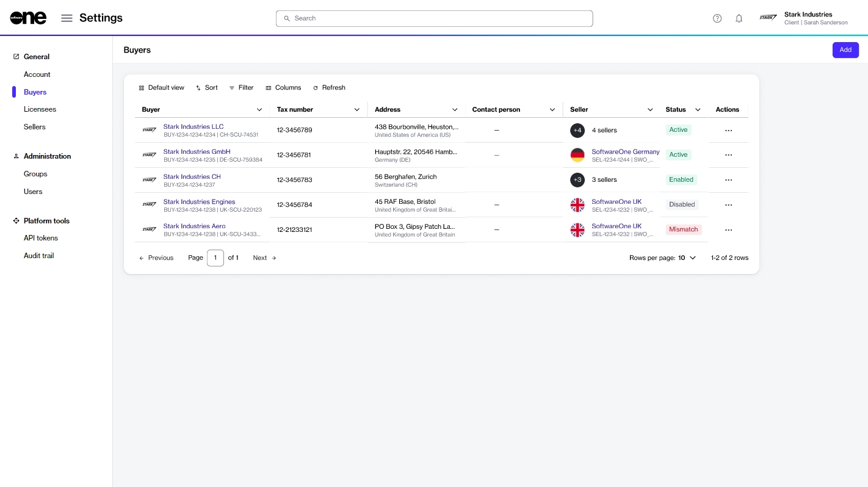Open Audit trail in the sidebar
868x487 pixels.
[38, 256]
